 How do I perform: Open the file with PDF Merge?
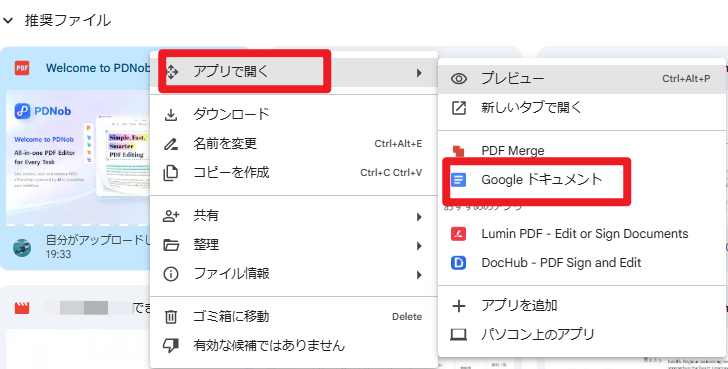pyautogui.click(x=582, y=151)
